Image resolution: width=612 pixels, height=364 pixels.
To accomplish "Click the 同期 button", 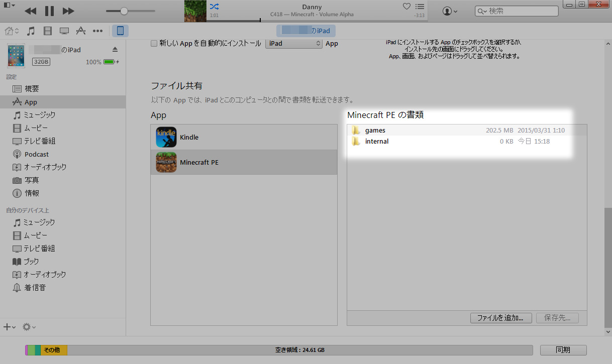I will [563, 350].
